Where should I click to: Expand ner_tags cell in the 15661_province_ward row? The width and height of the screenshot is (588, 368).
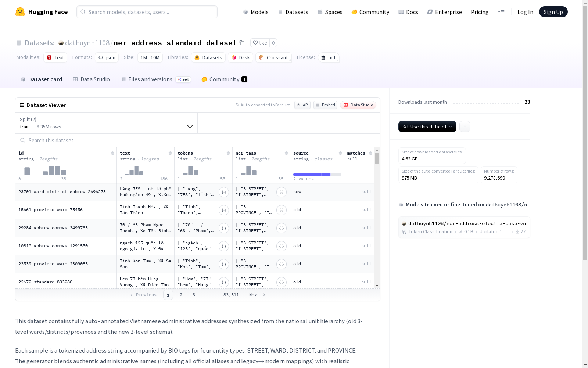click(282, 210)
